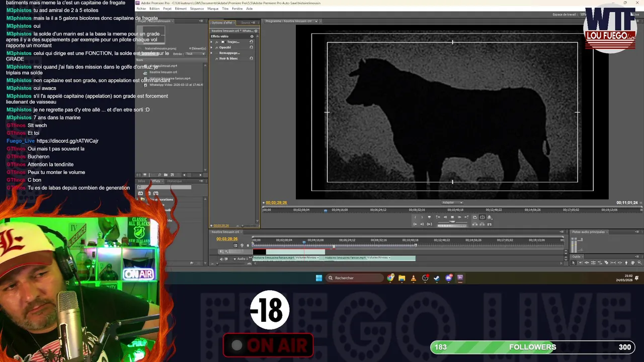Toggle accelerated effects filter in Effets panel
644x362 pixels.
tap(140, 193)
